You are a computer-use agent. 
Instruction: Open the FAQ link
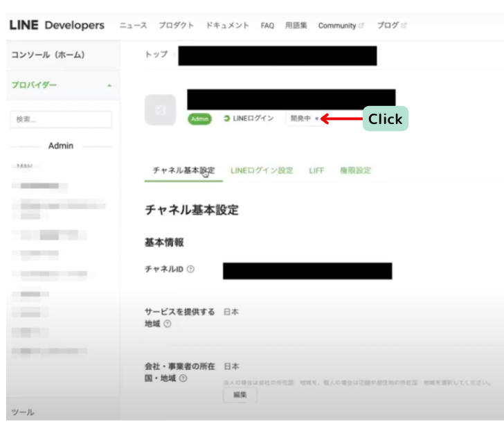click(267, 26)
